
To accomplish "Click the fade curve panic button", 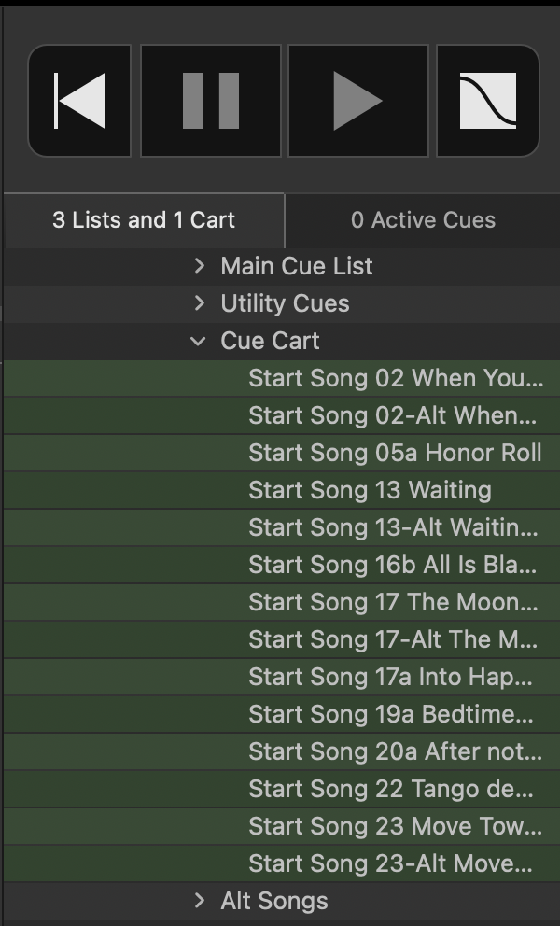I will (x=488, y=101).
